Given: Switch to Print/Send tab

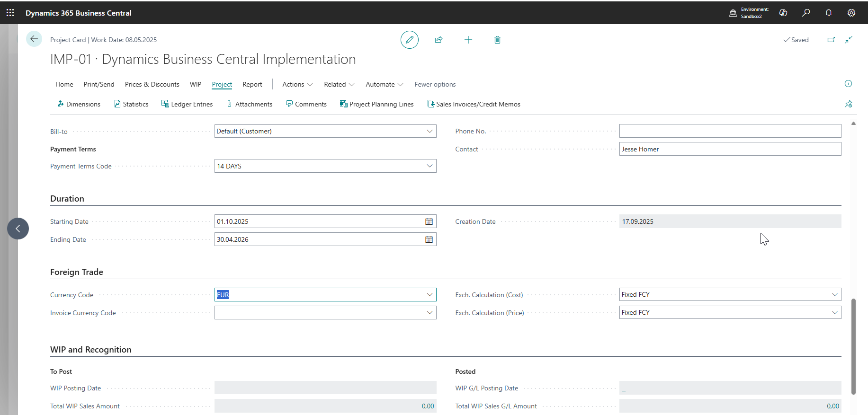Looking at the screenshot, I should (99, 84).
